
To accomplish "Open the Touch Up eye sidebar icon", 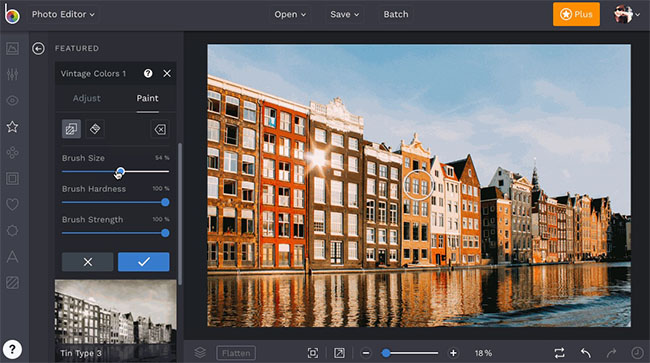I will click(x=12, y=101).
